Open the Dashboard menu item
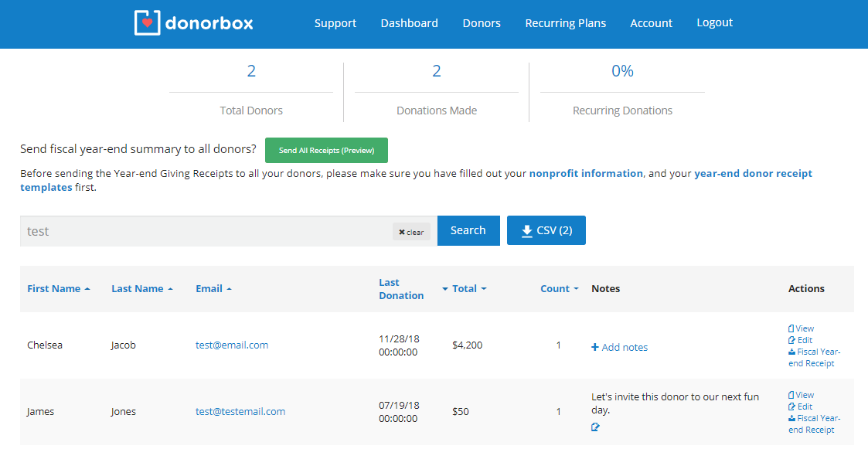 point(409,23)
